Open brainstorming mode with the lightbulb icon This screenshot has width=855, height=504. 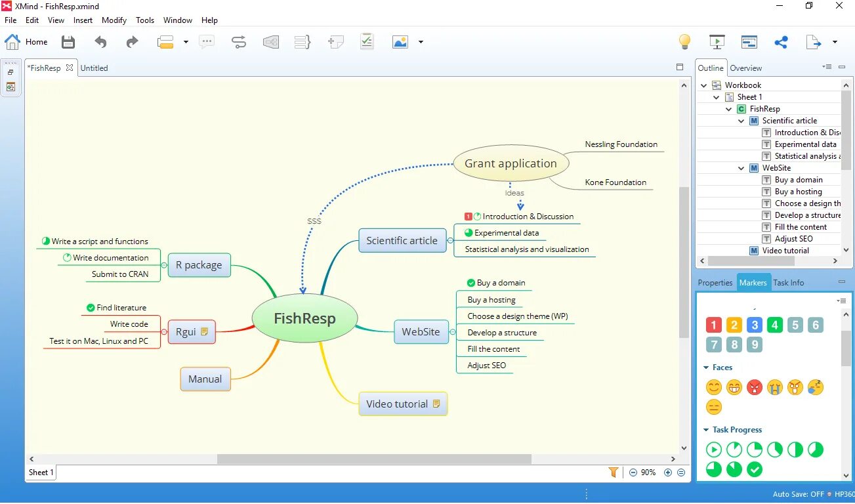(684, 42)
